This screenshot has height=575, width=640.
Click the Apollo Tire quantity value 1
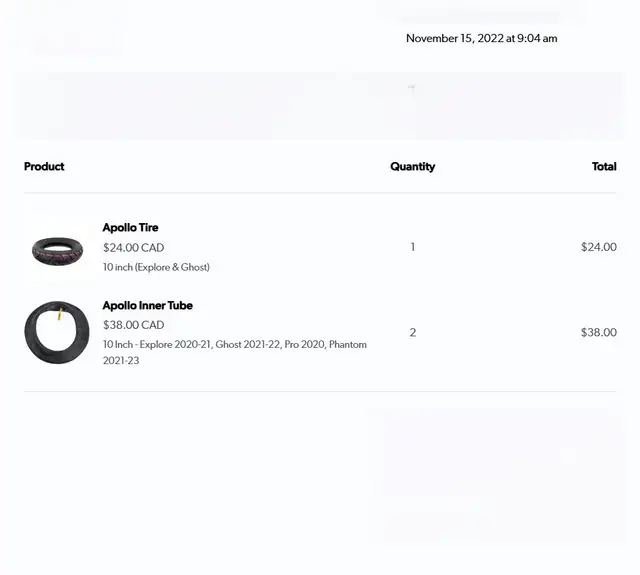pyautogui.click(x=413, y=247)
